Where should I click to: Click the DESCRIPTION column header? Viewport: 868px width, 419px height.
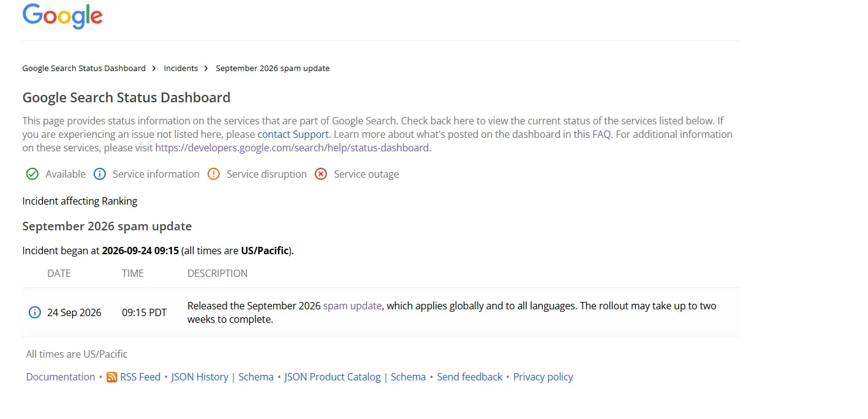coord(217,273)
